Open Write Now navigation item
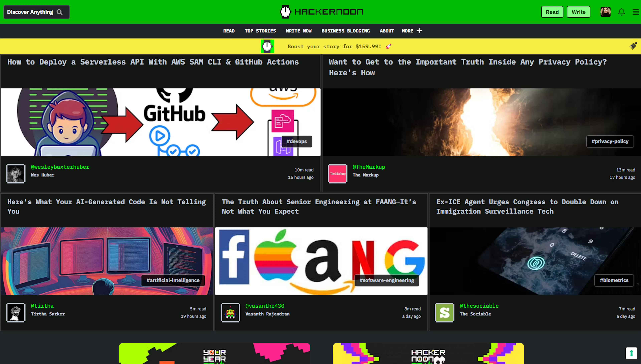The image size is (641, 364). (299, 31)
